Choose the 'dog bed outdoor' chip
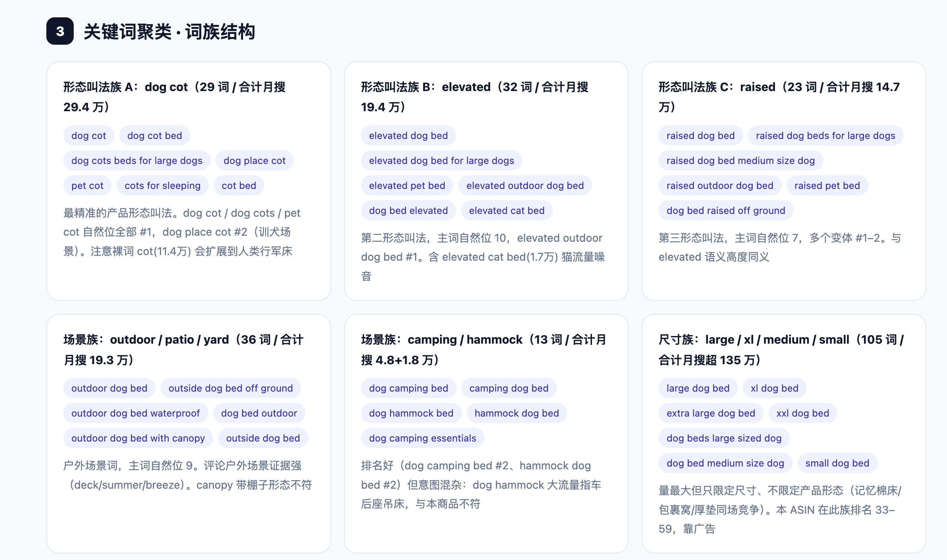Viewport: 947px width, 560px height. (x=259, y=413)
